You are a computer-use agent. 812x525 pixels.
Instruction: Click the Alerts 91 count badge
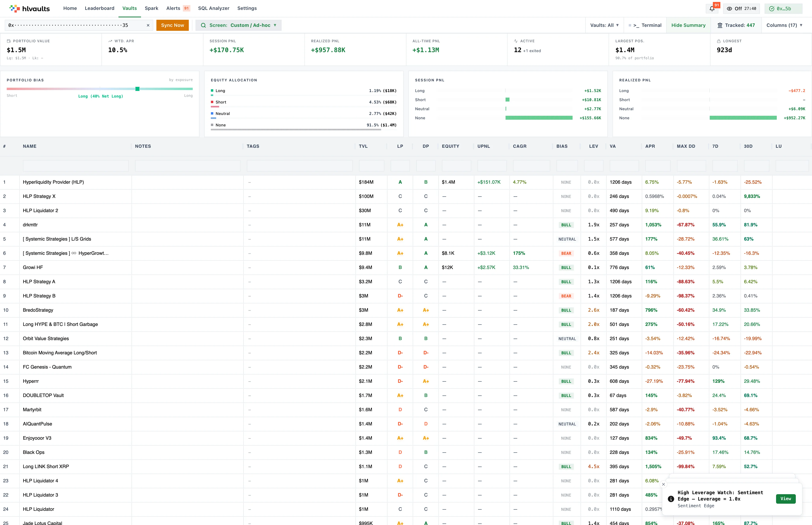(x=186, y=8)
